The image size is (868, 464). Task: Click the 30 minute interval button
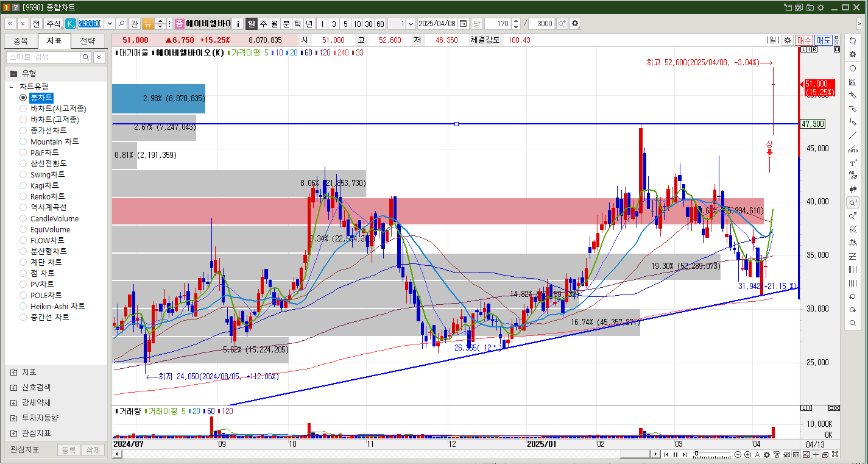point(369,24)
